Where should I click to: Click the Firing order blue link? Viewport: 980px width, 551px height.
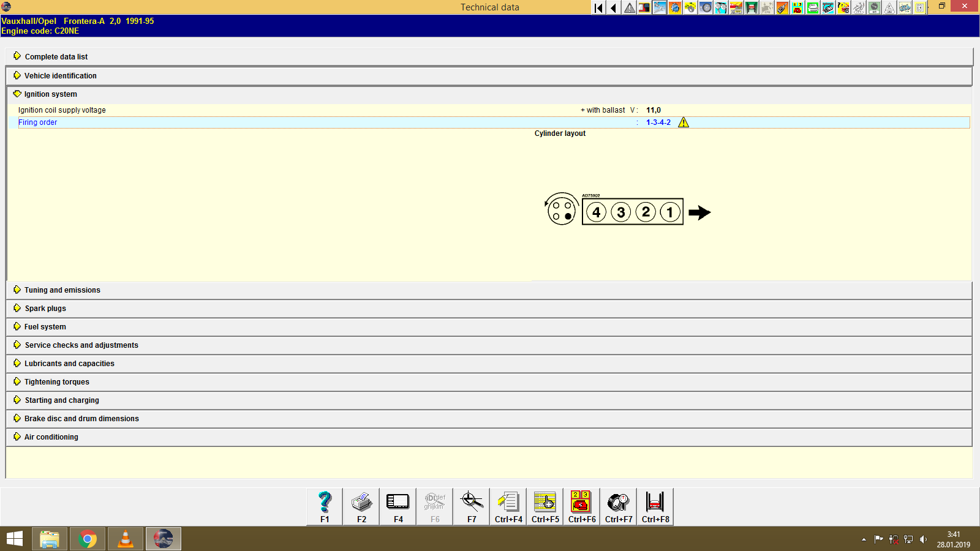(x=37, y=122)
